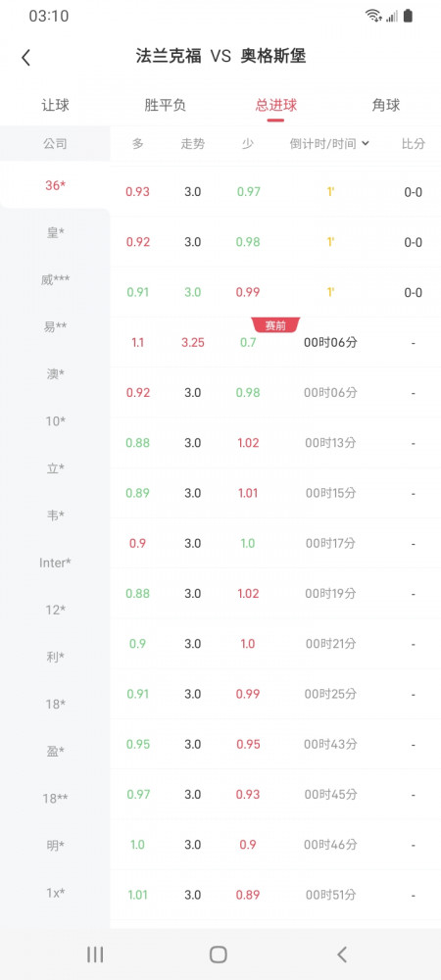Select company 36* in the sidebar
Viewport: 441px width, 980px height.
[x=55, y=185]
